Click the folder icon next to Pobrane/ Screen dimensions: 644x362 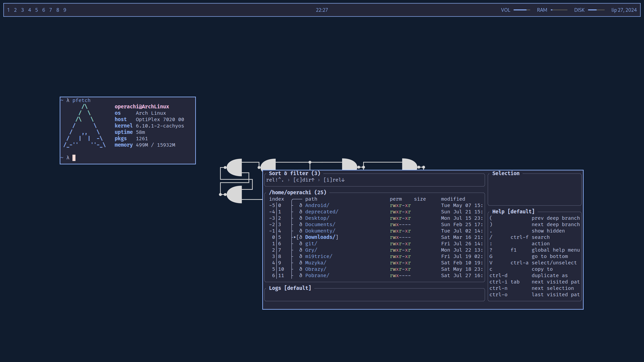pos(301,275)
